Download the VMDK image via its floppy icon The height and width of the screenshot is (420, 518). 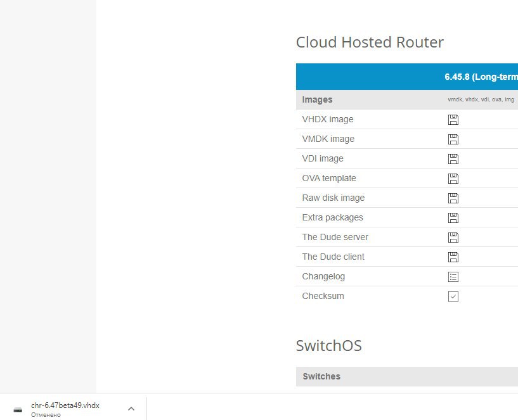(x=453, y=139)
